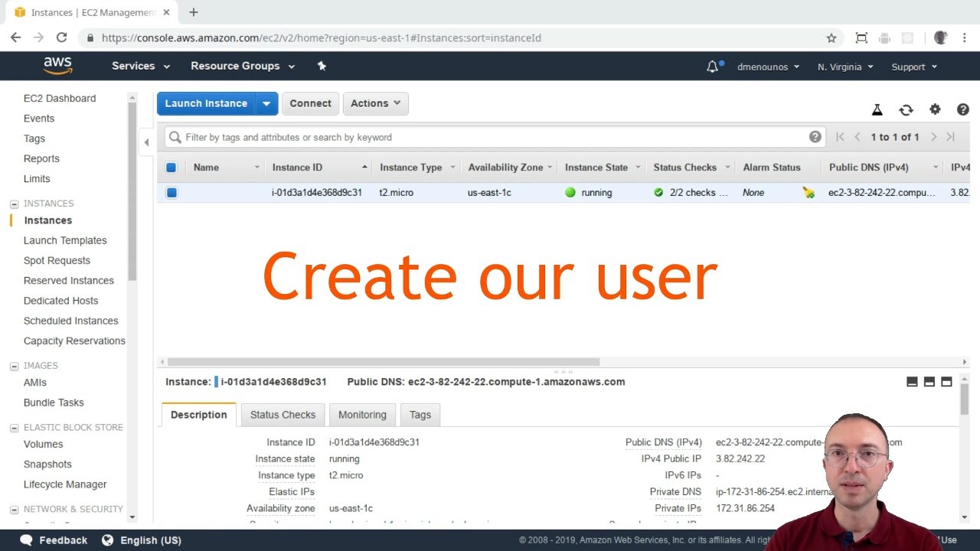Go to last page of results
Screen dimensions: 980x551
[950, 137]
